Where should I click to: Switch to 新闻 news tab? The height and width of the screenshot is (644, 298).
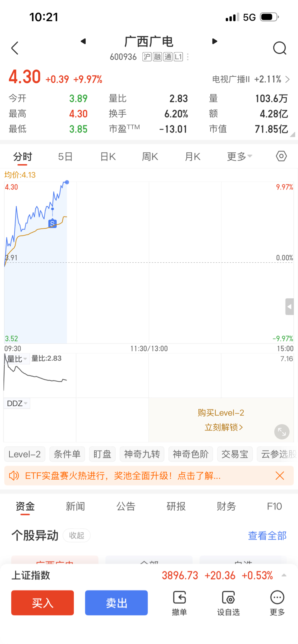(75, 506)
